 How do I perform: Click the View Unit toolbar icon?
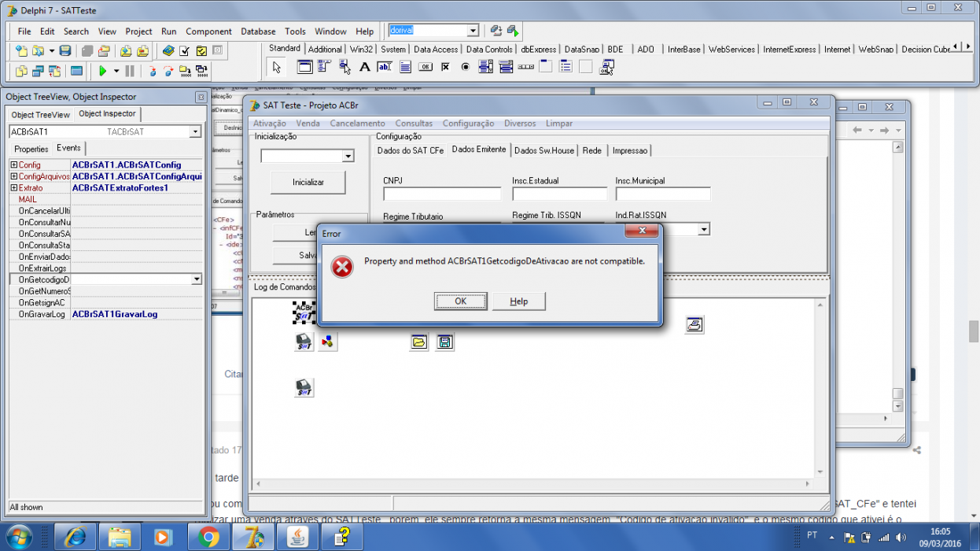[21, 71]
